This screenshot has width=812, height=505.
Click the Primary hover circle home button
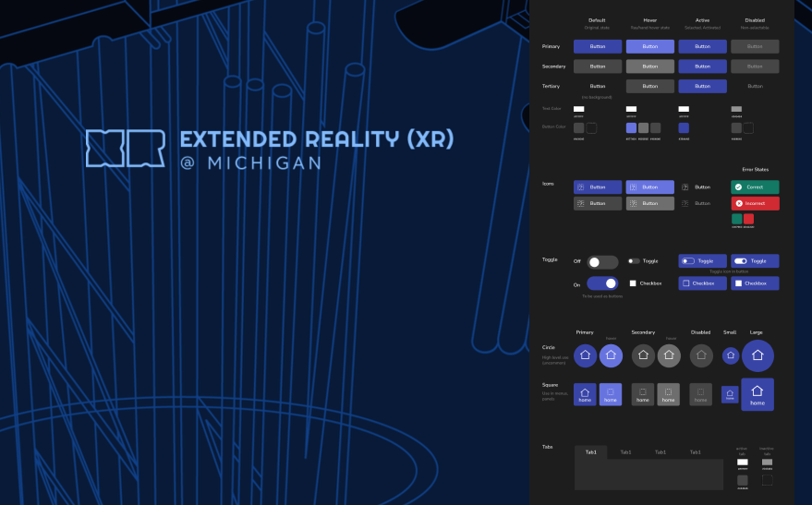611,355
